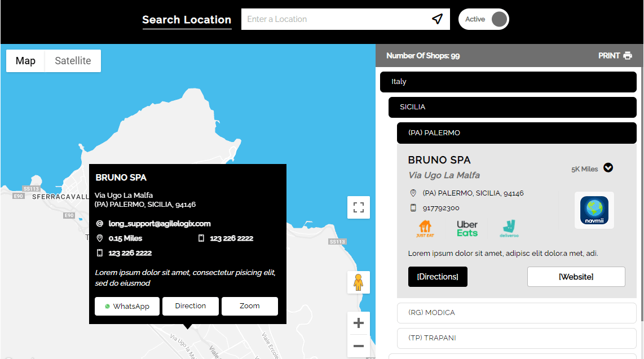This screenshot has width=644, height=359.
Task: Expand the (TP) TRAPANI section
Action: click(516, 338)
